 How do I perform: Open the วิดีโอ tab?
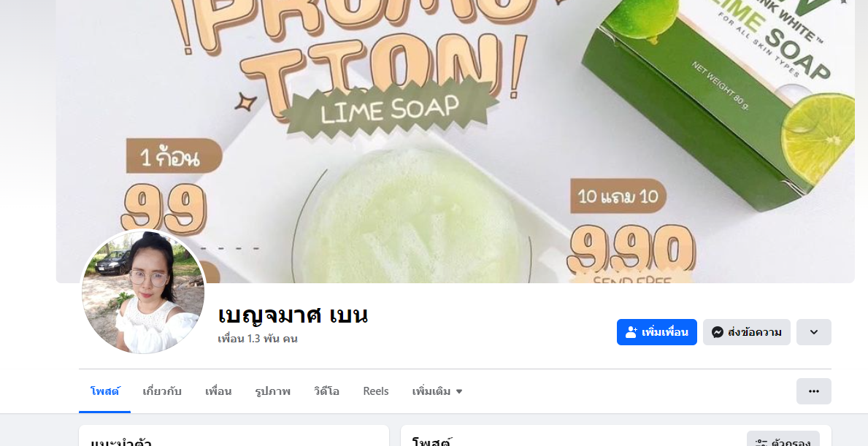[326, 391]
